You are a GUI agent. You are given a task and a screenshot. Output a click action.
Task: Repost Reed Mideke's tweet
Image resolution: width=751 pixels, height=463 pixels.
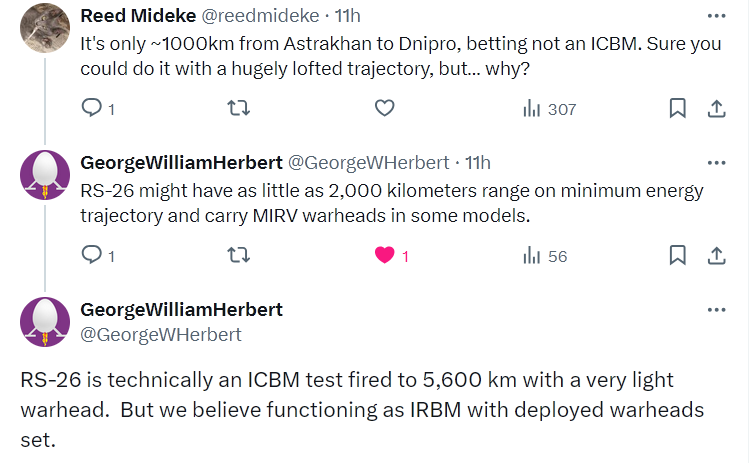pyautogui.click(x=239, y=108)
